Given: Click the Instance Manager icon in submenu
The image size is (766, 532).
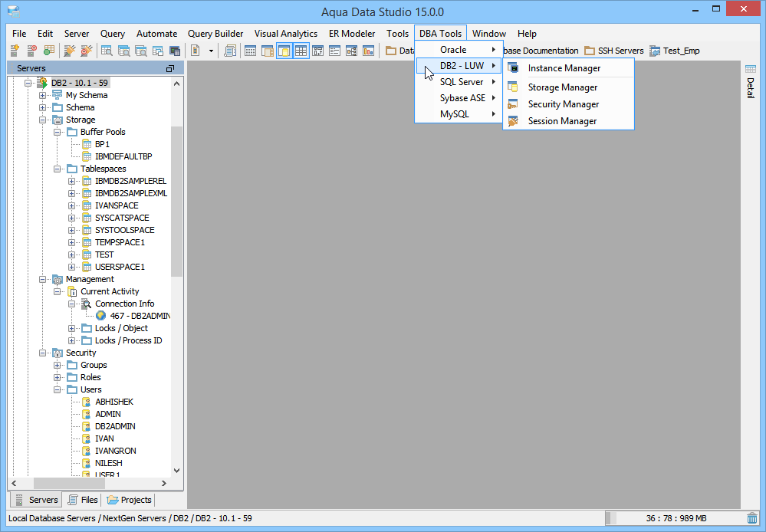Looking at the screenshot, I should [x=513, y=68].
